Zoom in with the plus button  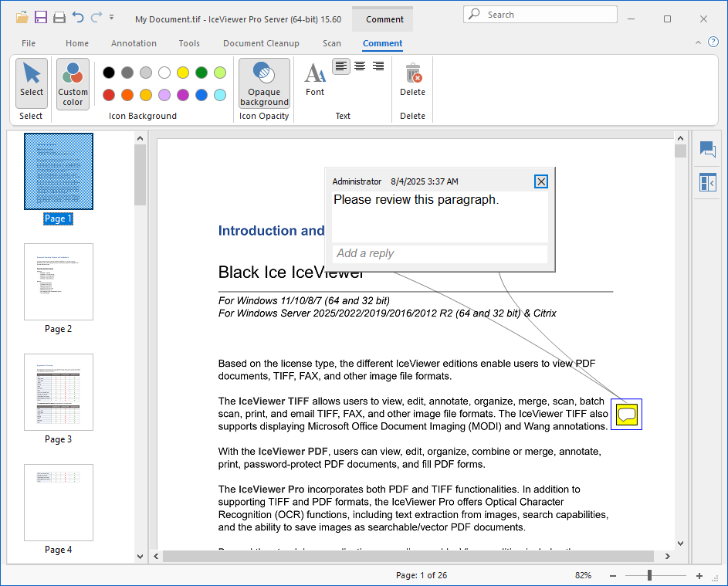tap(699, 576)
